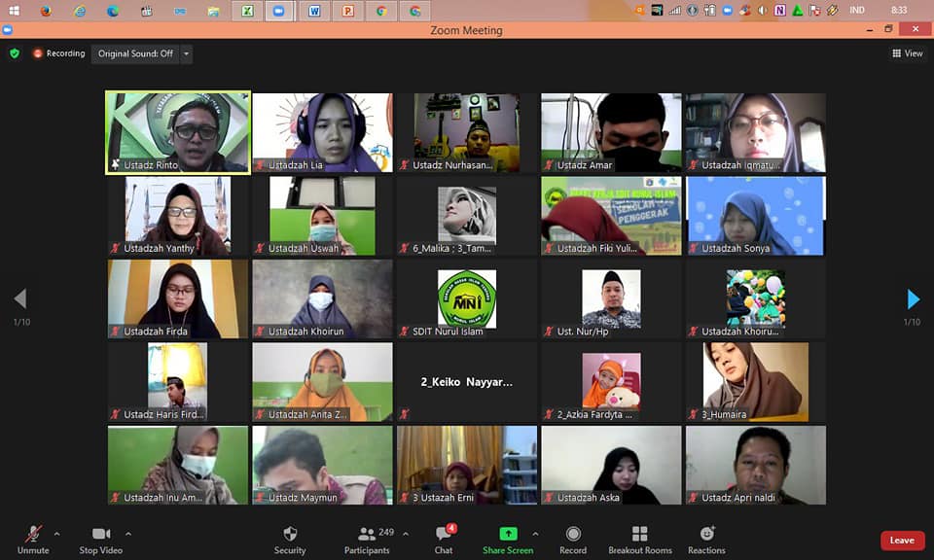Open the View layout menu
Screen dimensions: 934x560
pyautogui.click(x=907, y=53)
